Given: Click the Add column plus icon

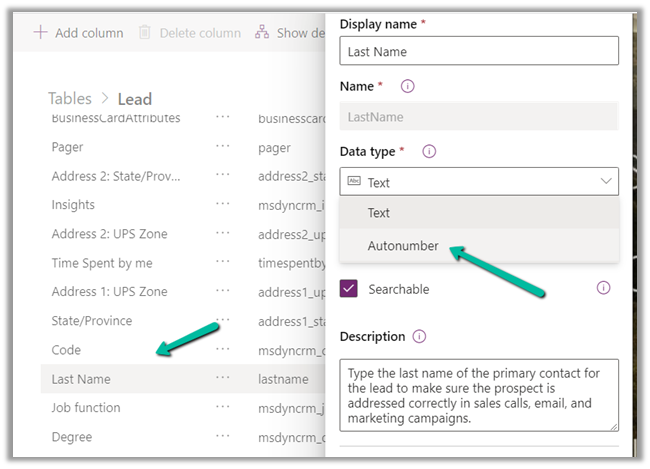Looking at the screenshot, I should pyautogui.click(x=40, y=33).
